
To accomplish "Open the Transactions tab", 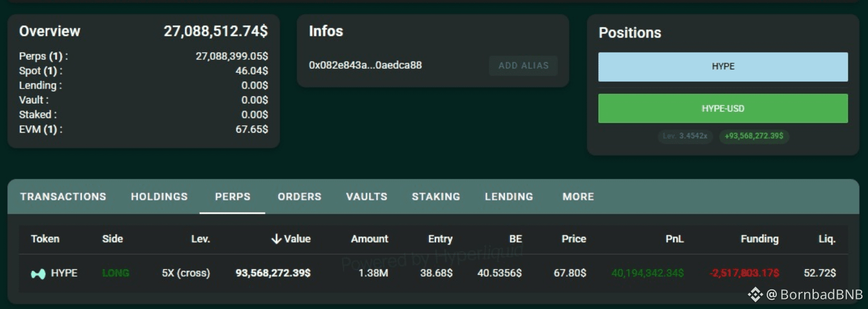I will pos(63,196).
